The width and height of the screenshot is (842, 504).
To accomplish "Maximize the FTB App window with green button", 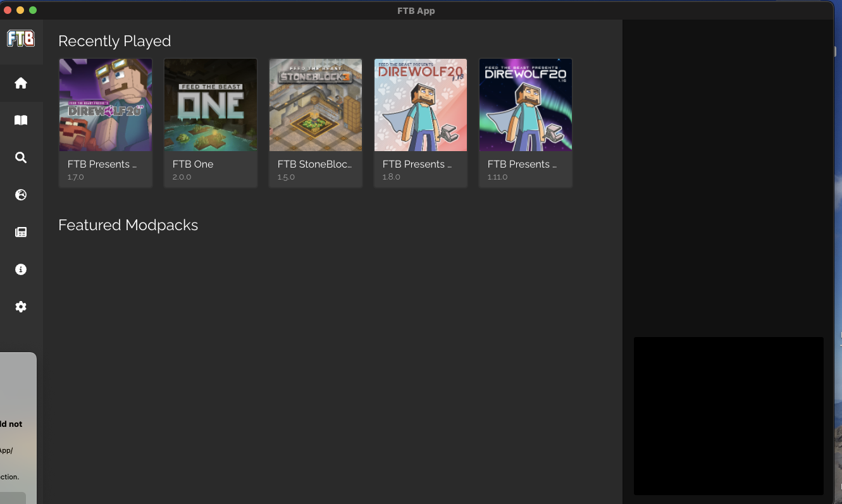I will coord(33,10).
